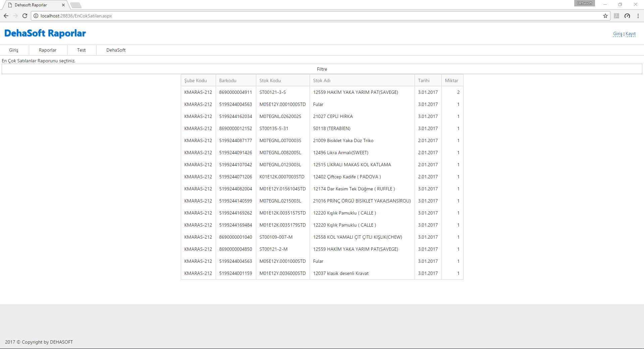The height and width of the screenshot is (349, 644).
Task: Reload the page with the refresh icon
Action: pos(25,16)
